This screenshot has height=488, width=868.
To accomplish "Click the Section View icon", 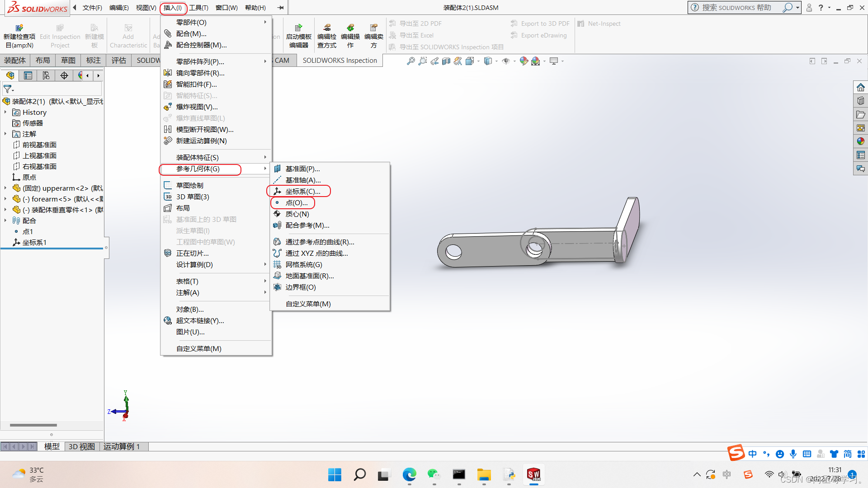I will click(x=446, y=61).
